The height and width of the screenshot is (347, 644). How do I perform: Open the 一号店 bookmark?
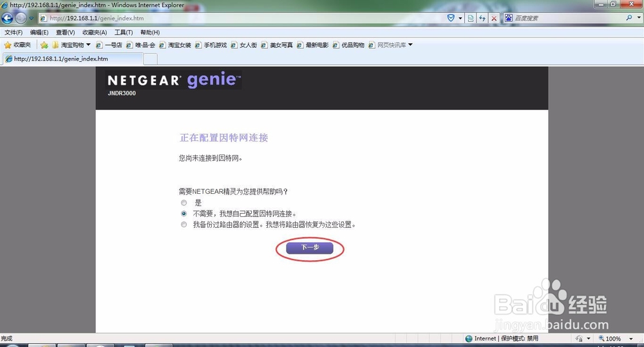click(x=109, y=45)
